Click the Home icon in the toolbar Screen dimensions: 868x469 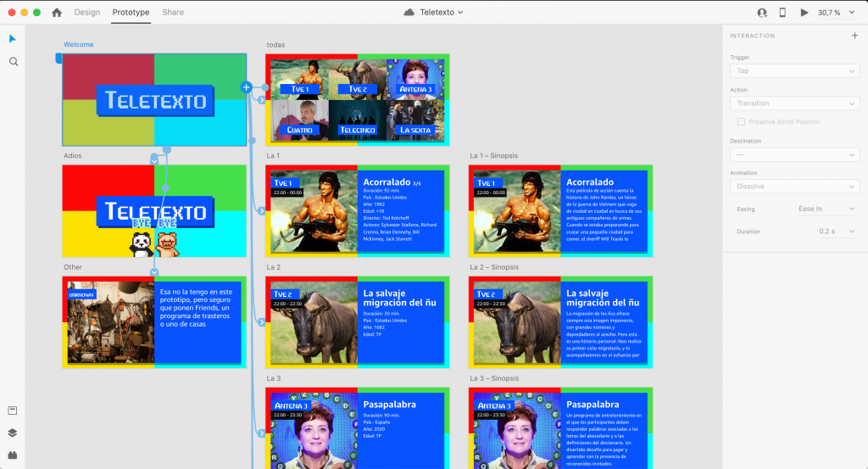point(57,12)
